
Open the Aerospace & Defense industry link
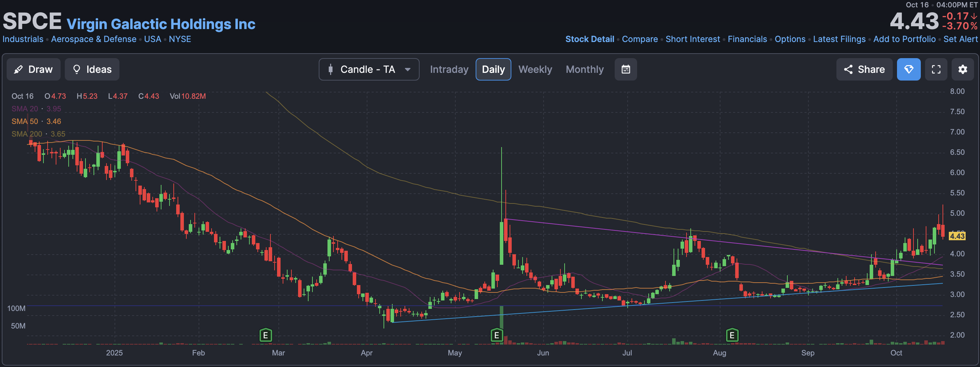94,39
